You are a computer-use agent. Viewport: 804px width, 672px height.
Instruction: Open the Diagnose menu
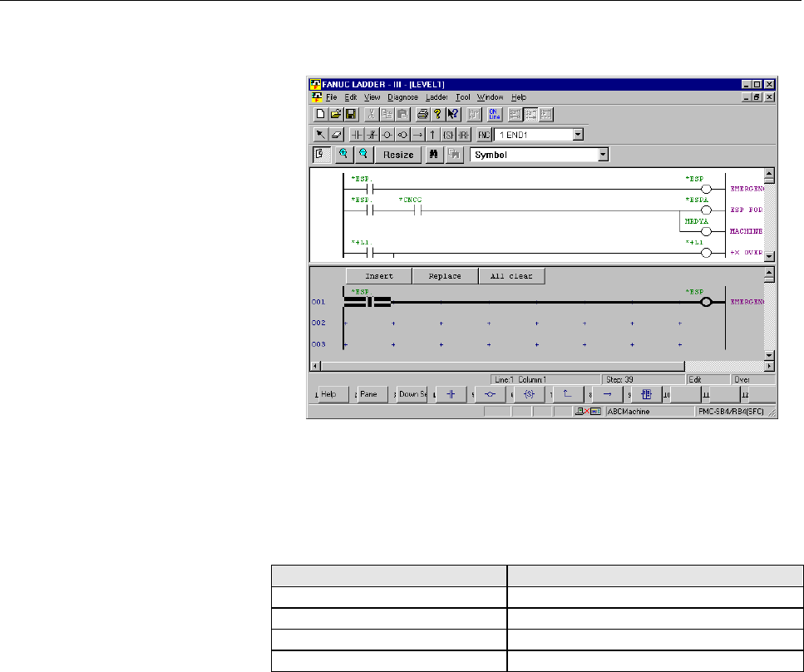click(402, 97)
